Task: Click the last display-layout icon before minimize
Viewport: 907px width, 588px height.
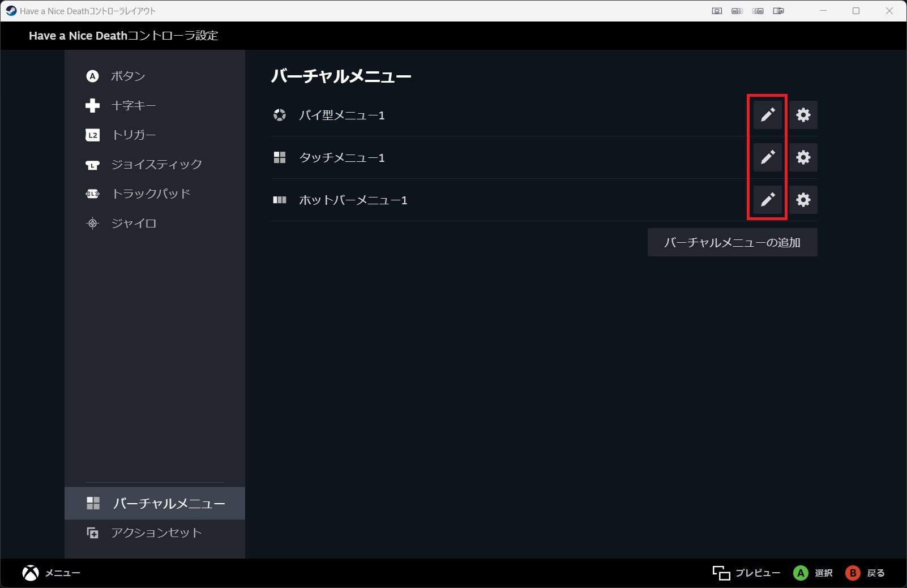Action: (x=778, y=11)
